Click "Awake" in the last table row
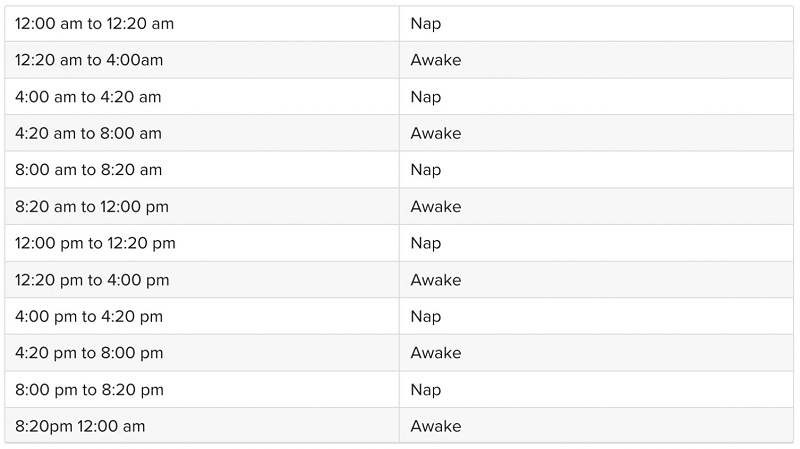Screen dimensions: 800x449 click(x=436, y=426)
